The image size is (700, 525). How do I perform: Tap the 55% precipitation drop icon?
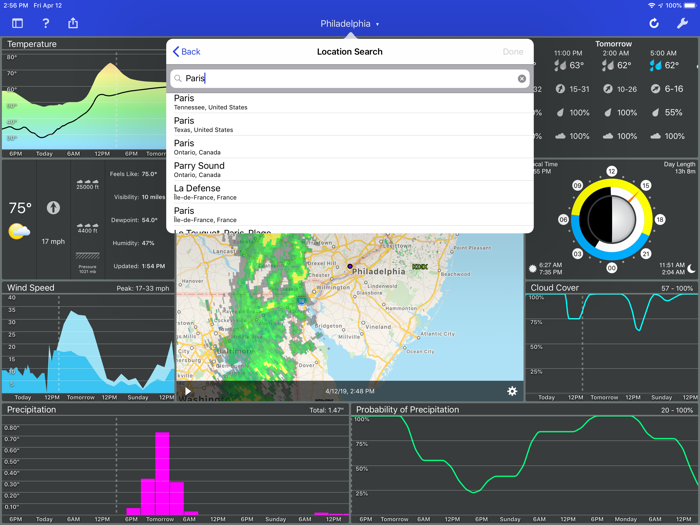[655, 112]
